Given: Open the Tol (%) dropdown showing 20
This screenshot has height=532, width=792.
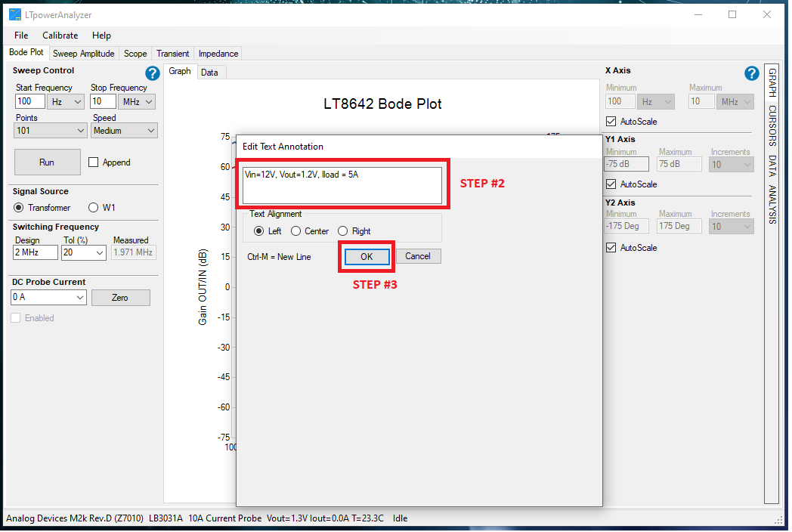Looking at the screenshot, I should pyautogui.click(x=83, y=252).
